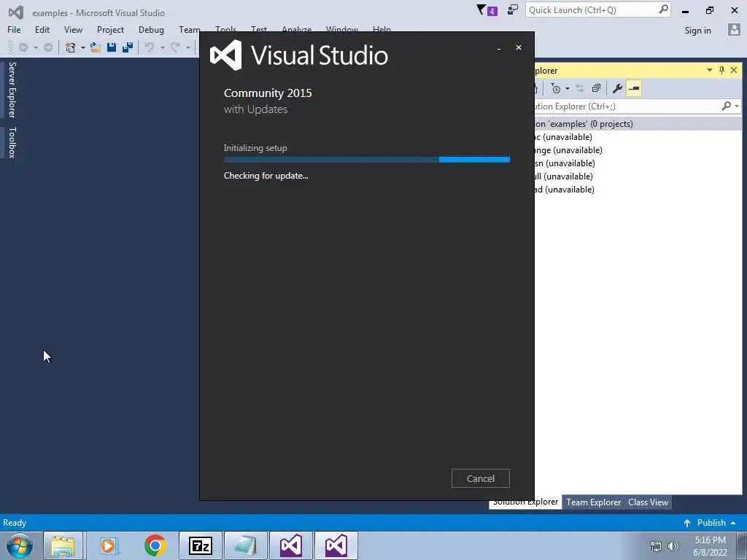Open 7-Zip from the taskbar
The width and height of the screenshot is (747, 560).
[x=200, y=545]
